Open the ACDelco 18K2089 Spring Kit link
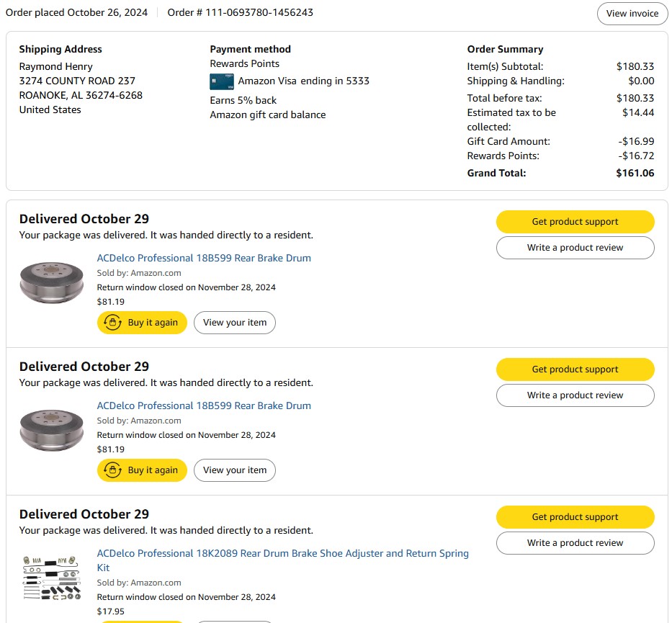Screen dimensions: 672x623 point(283,560)
